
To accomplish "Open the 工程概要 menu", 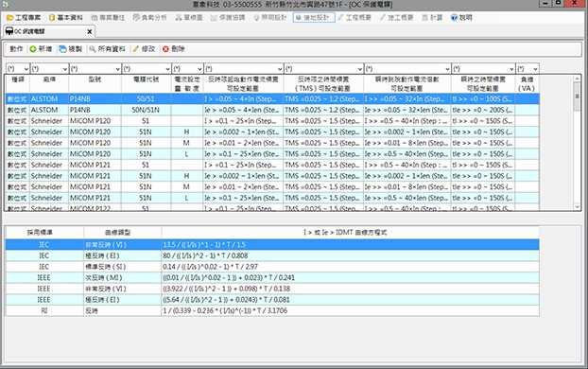I will pos(355,18).
